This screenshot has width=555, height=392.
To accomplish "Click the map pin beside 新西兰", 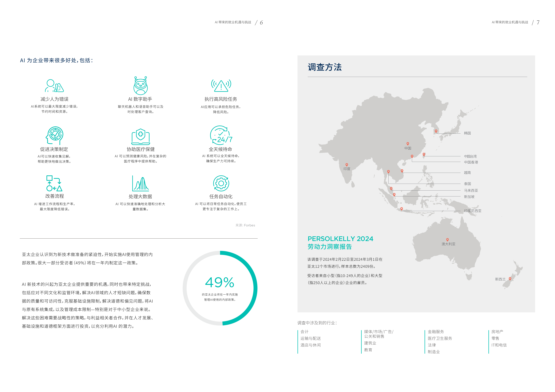I will click(x=510, y=279).
